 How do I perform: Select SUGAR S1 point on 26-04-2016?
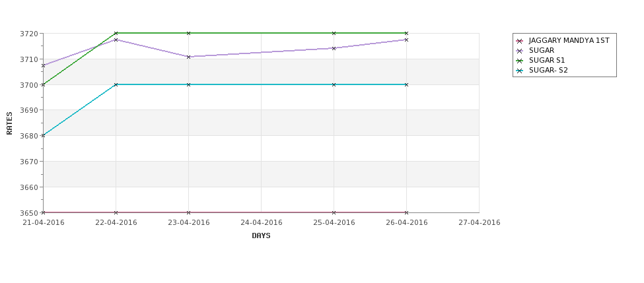coord(407,33)
